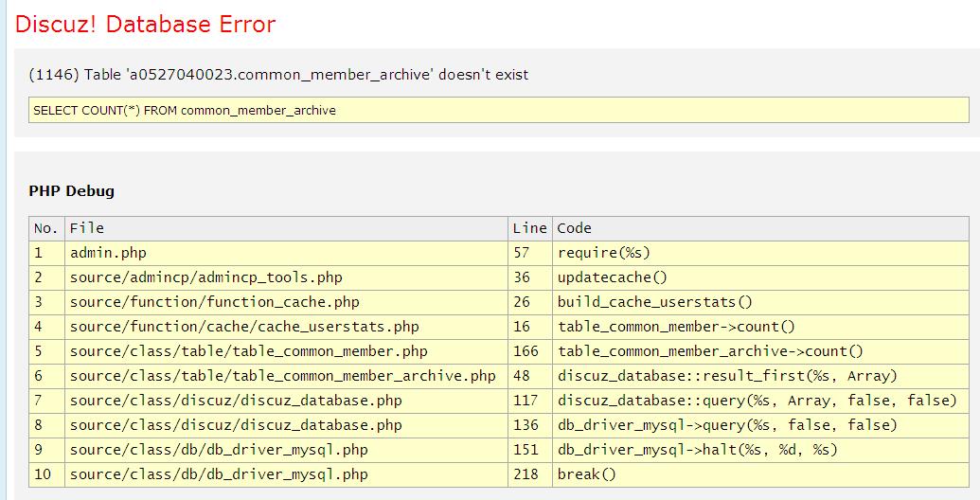980x500 pixels.
Task: Click line number 117 cell
Action: pos(530,401)
